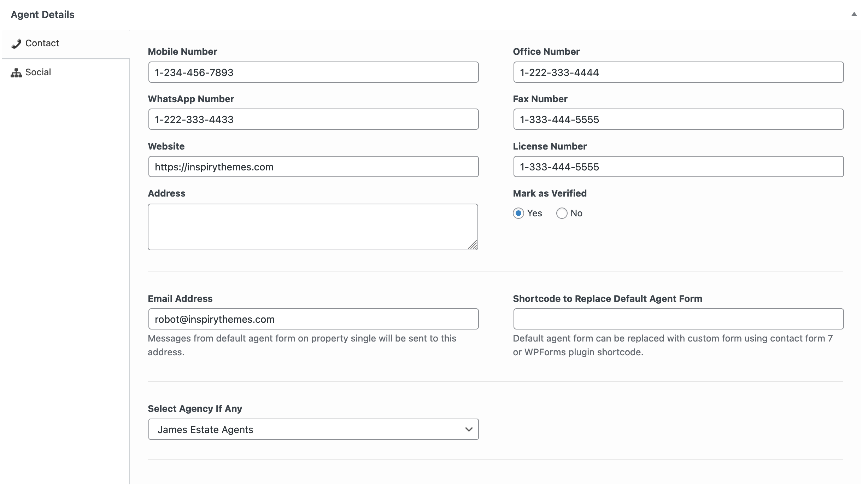This screenshot has height=490, width=868.
Task: Click the Office Number label
Action: tap(546, 52)
